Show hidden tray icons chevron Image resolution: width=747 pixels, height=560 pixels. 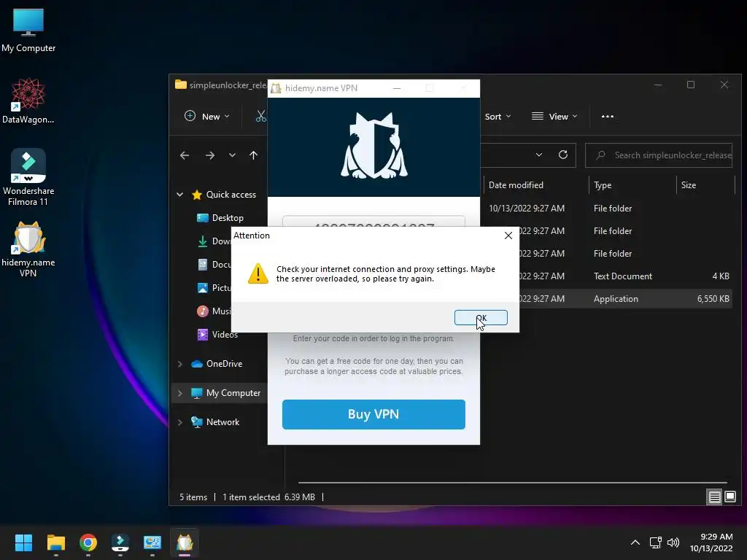(635, 542)
